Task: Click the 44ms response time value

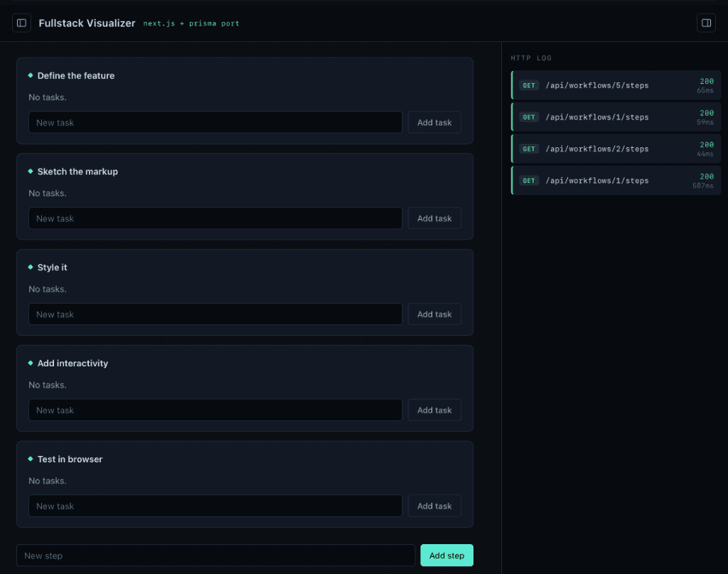Action: (x=705, y=154)
